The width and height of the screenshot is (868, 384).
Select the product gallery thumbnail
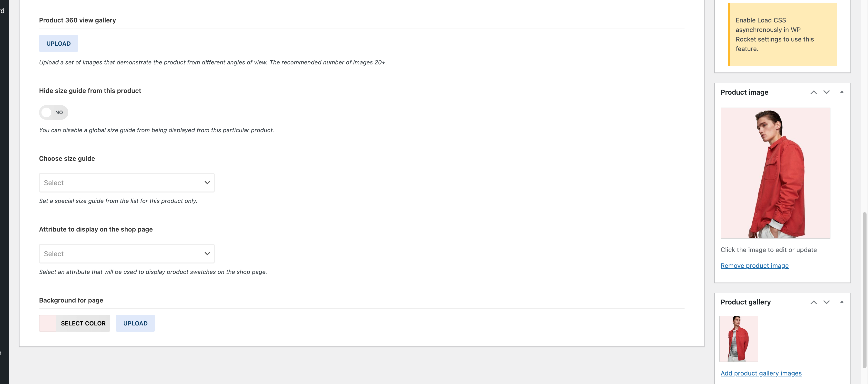[x=738, y=339]
